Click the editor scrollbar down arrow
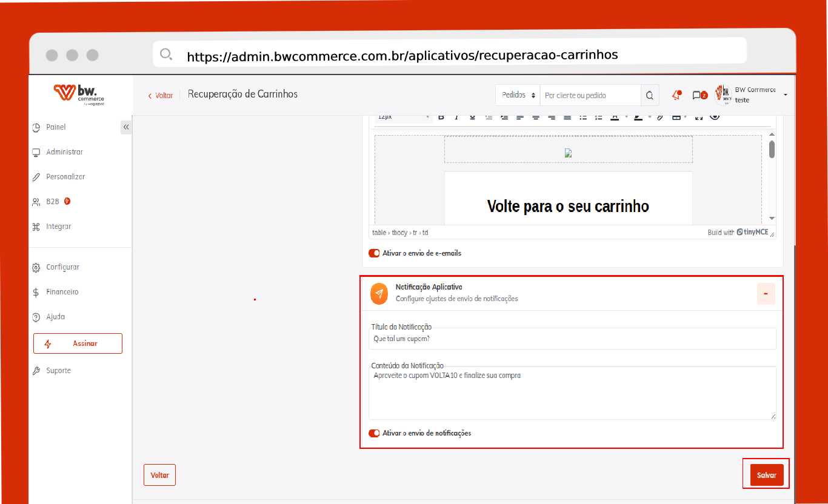Image resolution: width=828 pixels, height=504 pixels. point(772,218)
